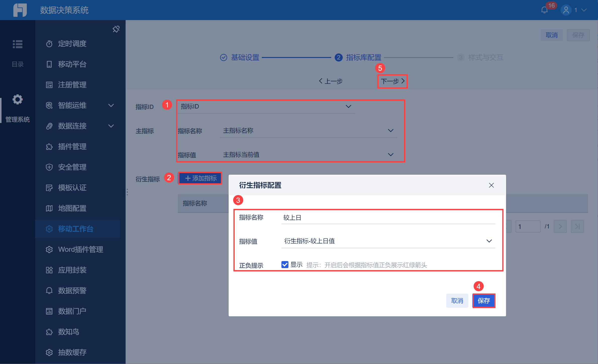The width and height of the screenshot is (598, 364).
Task: Toggle the 显示 positive-negative hint checkbox
Action: pyautogui.click(x=285, y=265)
